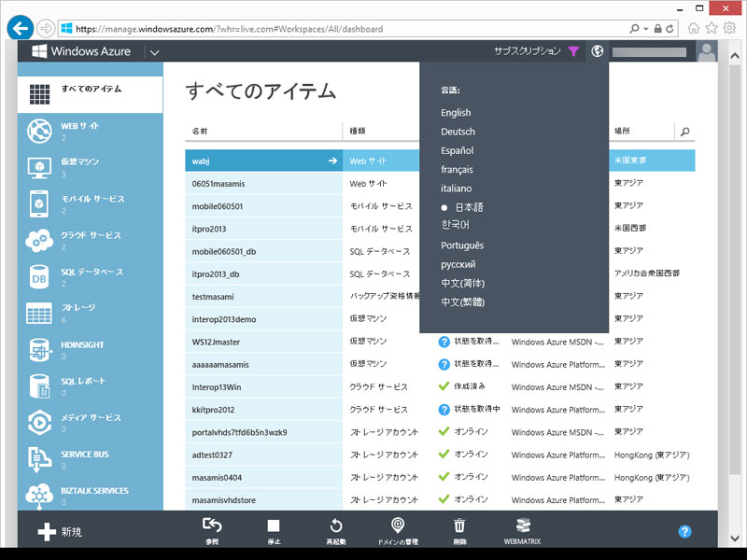
Task: Click the page scrollbar up arrow
Action: coord(734,56)
